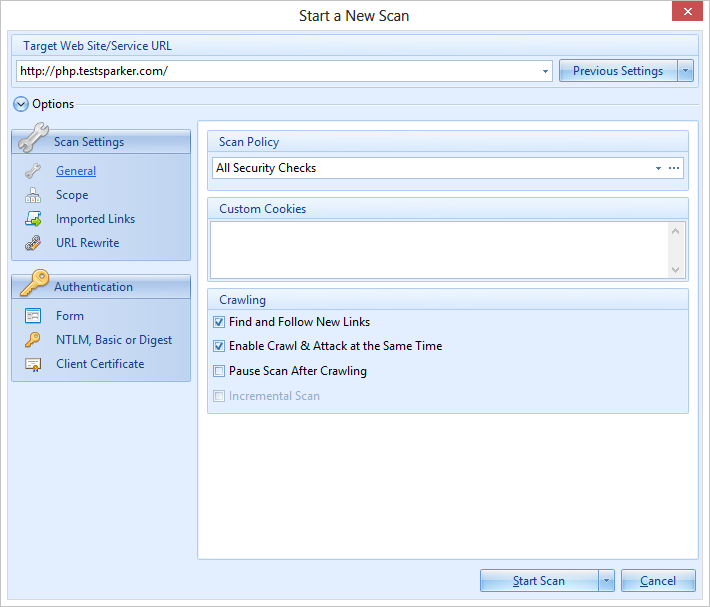Screen dimensions: 710x607
Task: Click the Client Certificate icon
Action: pyautogui.click(x=33, y=364)
